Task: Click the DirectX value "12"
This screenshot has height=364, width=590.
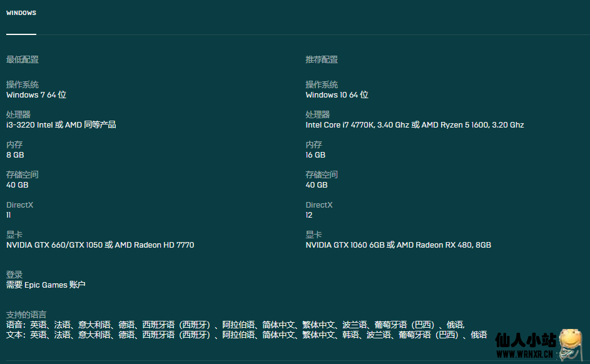Action: pos(309,215)
